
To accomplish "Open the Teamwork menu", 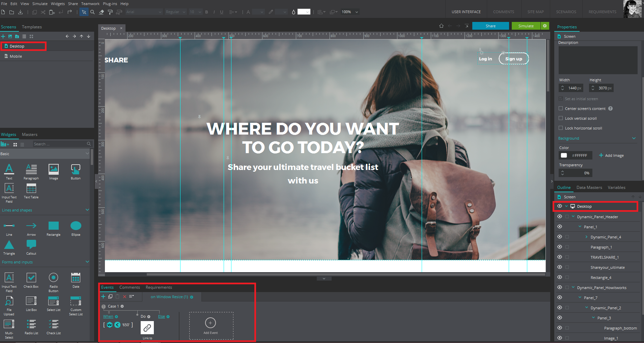I will point(90,4).
